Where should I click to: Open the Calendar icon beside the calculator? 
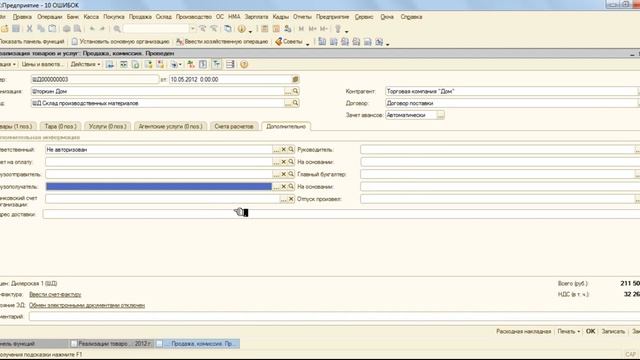276,29
